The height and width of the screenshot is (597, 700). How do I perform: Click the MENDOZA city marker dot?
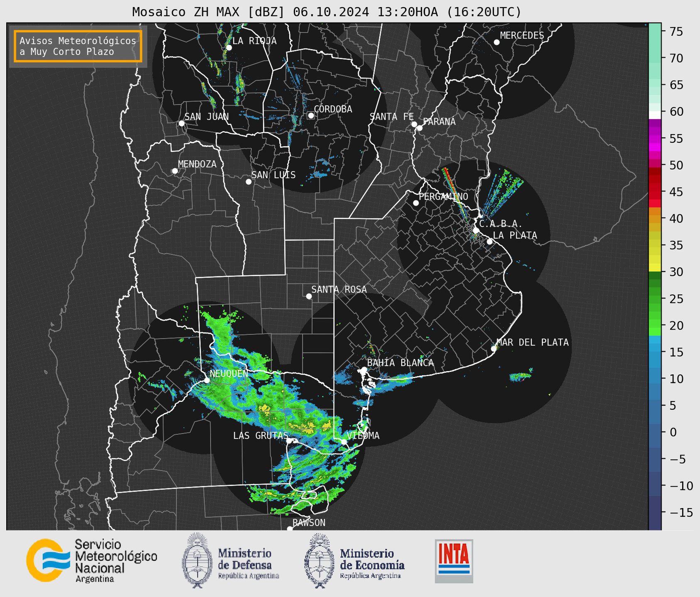click(175, 171)
